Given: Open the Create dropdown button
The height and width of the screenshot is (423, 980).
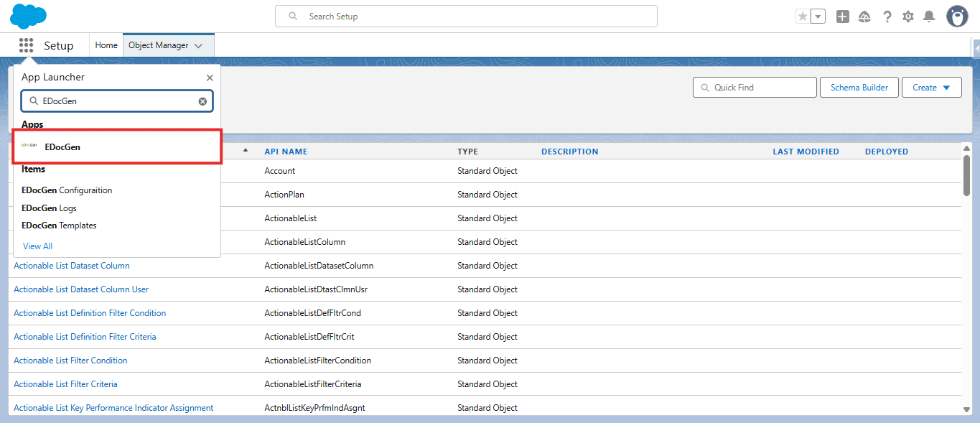Looking at the screenshot, I should click(x=932, y=88).
